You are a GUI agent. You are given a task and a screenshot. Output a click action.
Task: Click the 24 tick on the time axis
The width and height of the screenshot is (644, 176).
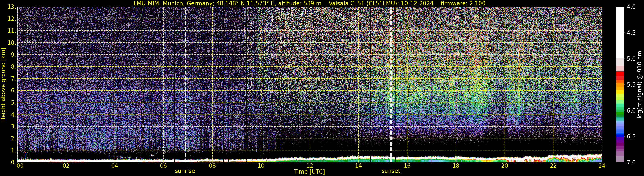pyautogui.click(x=602, y=166)
